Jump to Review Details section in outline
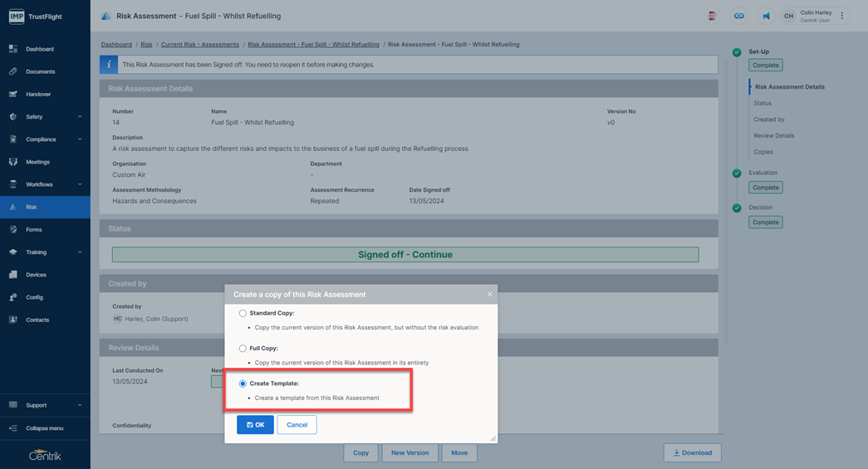The height and width of the screenshot is (469, 868). (773, 135)
